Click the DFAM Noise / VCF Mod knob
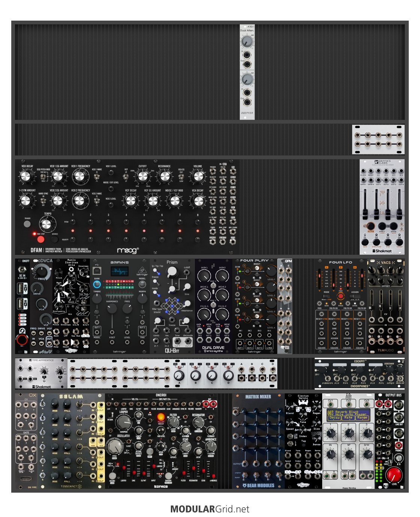The width and height of the screenshot is (420, 517). 174,201
